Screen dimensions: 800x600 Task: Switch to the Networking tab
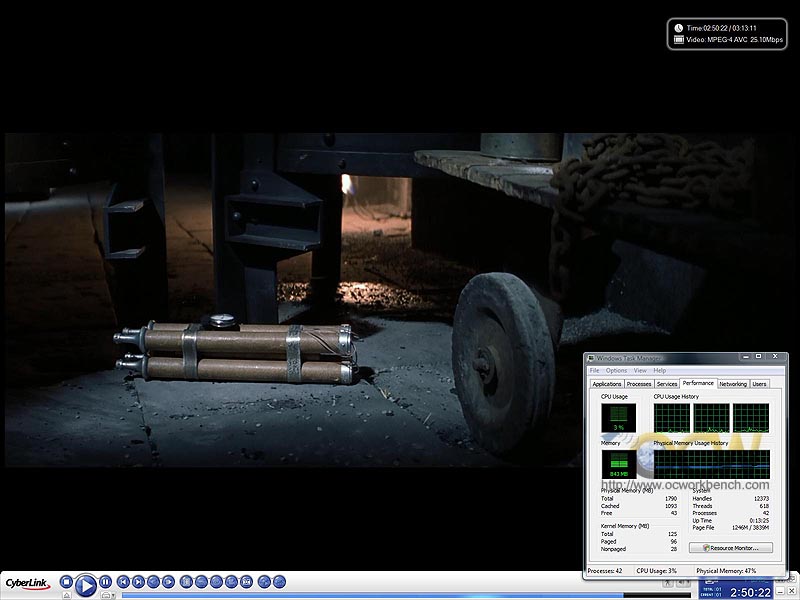733,384
